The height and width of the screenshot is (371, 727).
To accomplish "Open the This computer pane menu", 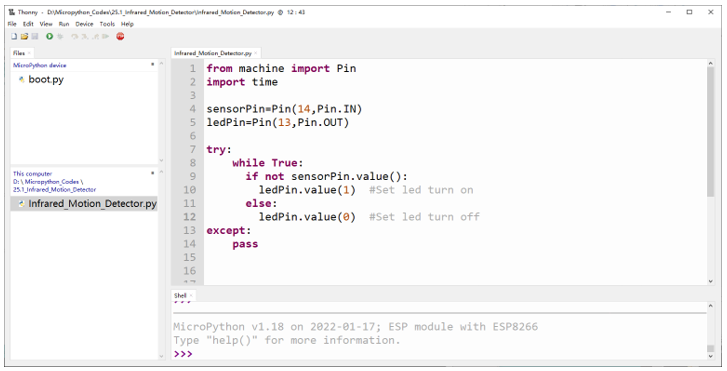I will (153, 173).
